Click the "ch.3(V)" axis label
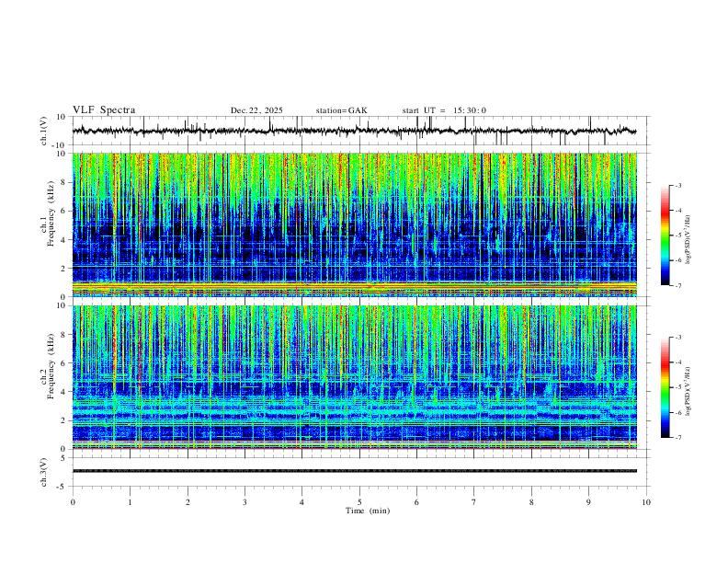The width and height of the screenshot is (728, 563). click(x=44, y=472)
